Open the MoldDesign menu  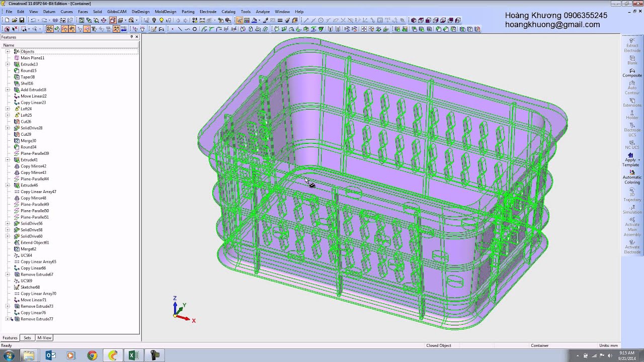(x=166, y=12)
